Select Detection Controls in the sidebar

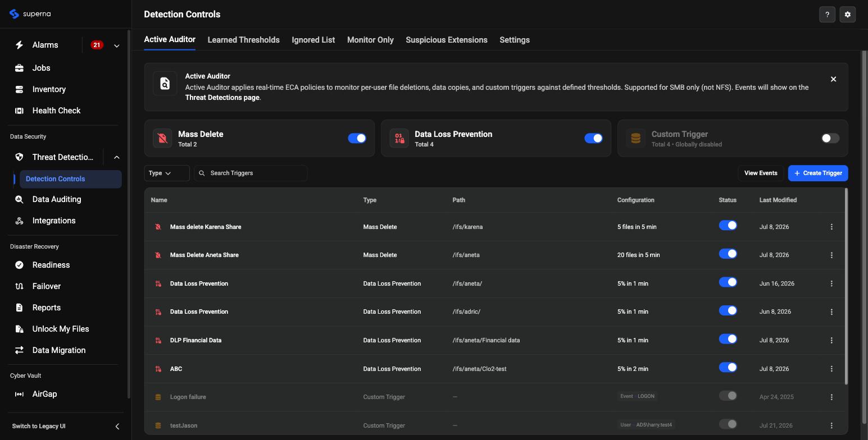[70, 179]
